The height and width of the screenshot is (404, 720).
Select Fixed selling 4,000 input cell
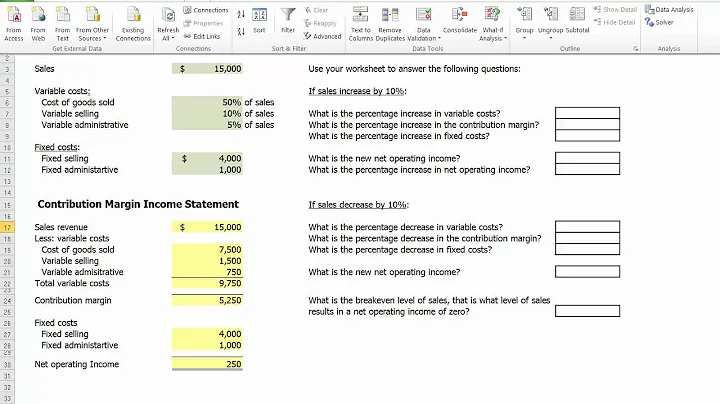207,158
